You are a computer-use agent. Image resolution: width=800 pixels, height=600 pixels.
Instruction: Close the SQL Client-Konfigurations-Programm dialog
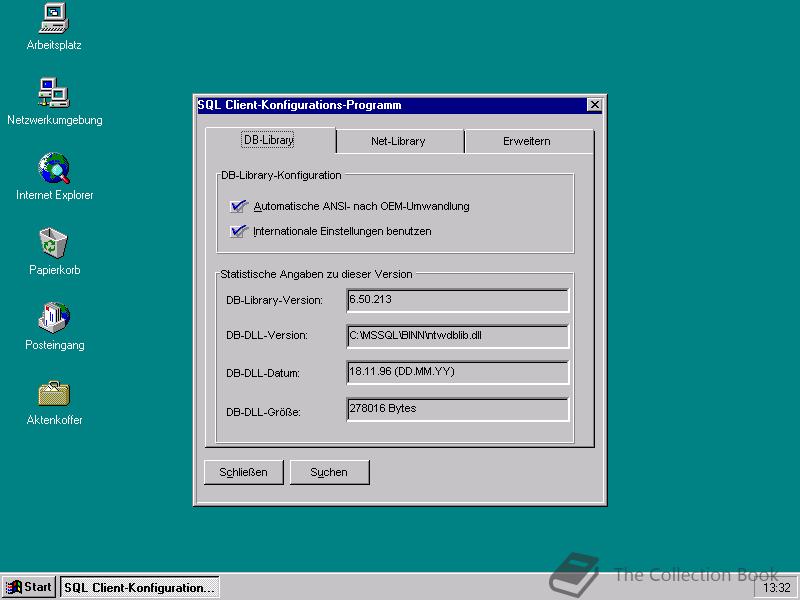(x=594, y=105)
